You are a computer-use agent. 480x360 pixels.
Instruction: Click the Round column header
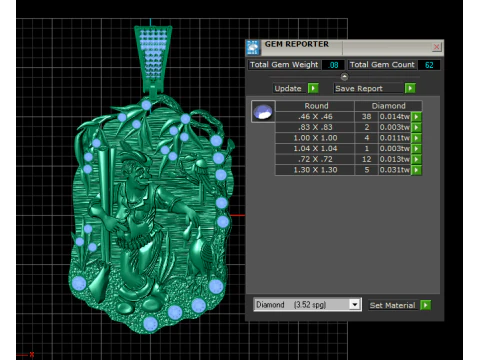[316, 106]
